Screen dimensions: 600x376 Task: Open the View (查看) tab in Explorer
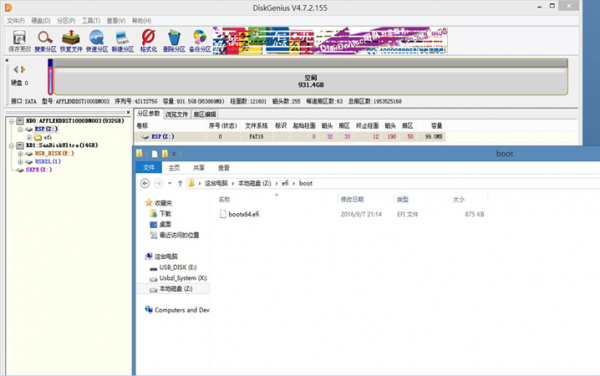(x=224, y=168)
